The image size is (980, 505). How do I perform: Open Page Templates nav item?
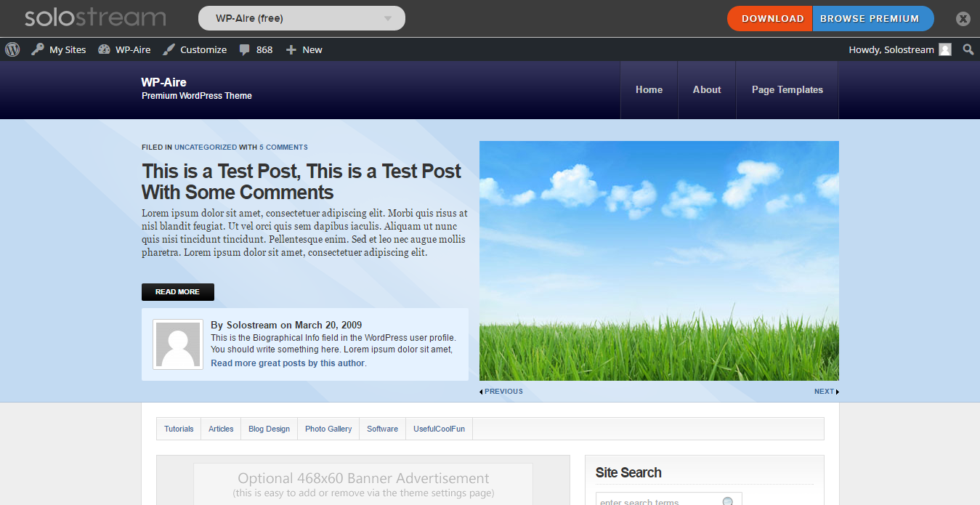787,90
